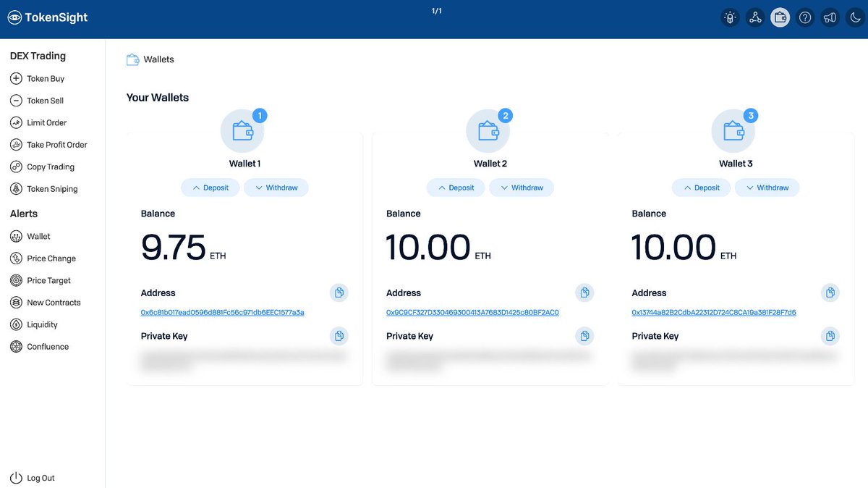Click blurred private key of Wallet 3

click(734, 360)
